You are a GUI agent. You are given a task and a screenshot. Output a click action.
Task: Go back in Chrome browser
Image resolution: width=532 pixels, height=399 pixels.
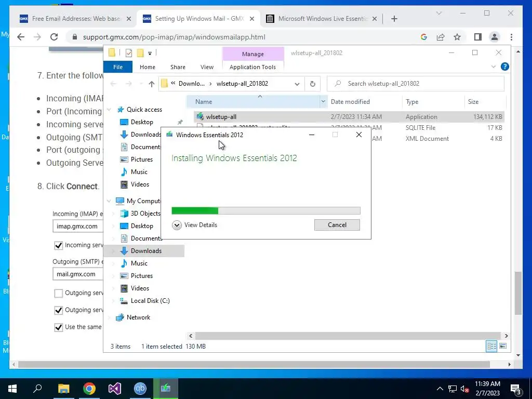(x=21, y=37)
